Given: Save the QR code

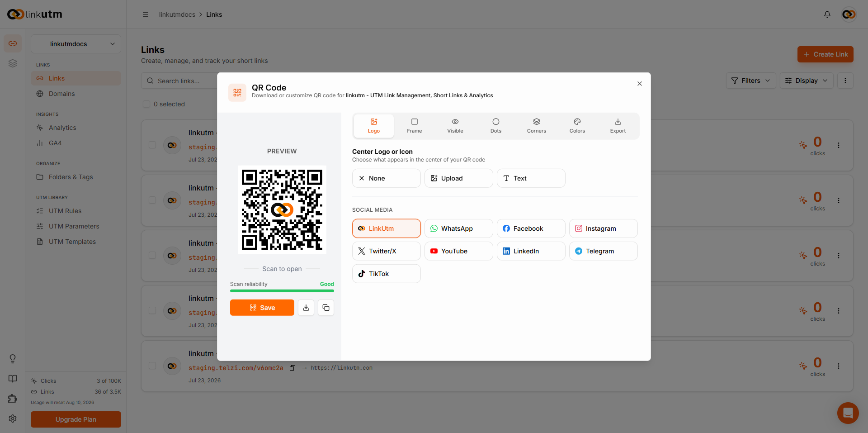Looking at the screenshot, I should 262,308.
